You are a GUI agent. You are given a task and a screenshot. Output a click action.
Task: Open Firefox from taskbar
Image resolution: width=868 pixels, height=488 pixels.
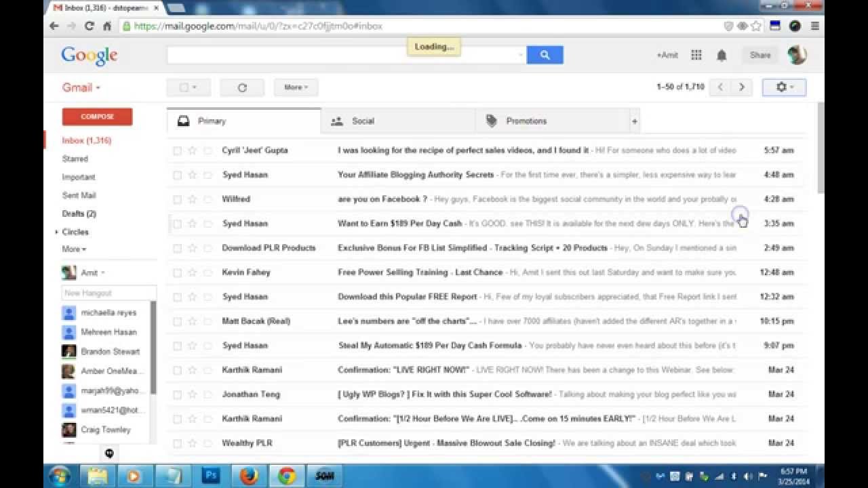[248, 476]
